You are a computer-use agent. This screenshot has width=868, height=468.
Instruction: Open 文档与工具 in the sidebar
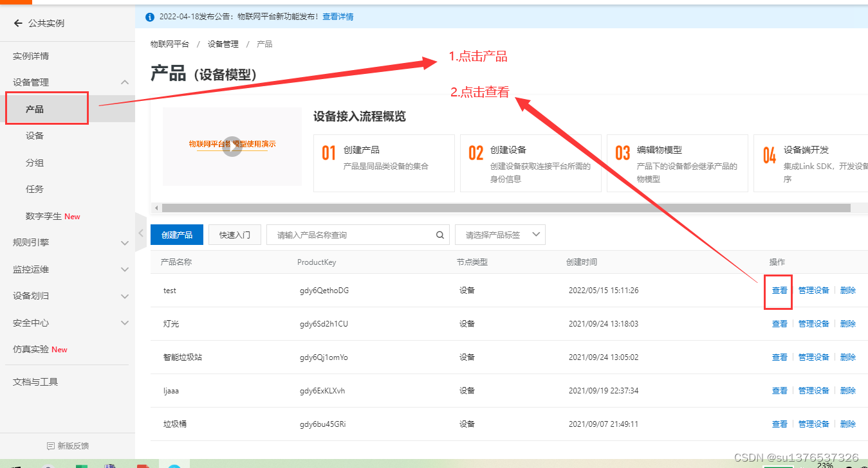pyautogui.click(x=35, y=382)
